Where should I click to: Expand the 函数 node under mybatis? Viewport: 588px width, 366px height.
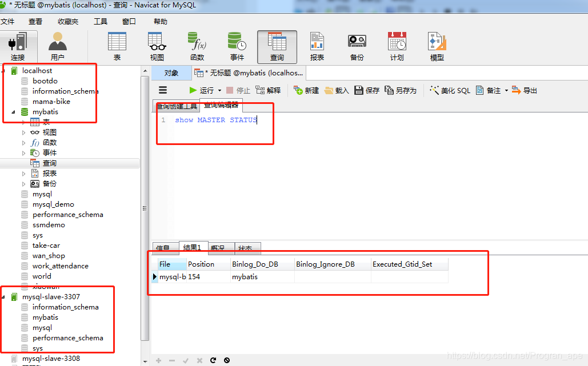tap(23, 143)
